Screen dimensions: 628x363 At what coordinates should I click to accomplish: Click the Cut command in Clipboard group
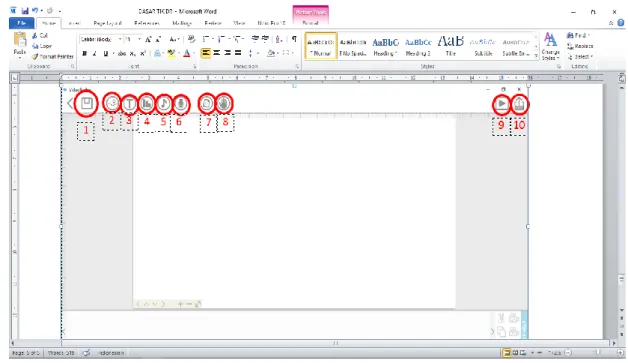40,36
